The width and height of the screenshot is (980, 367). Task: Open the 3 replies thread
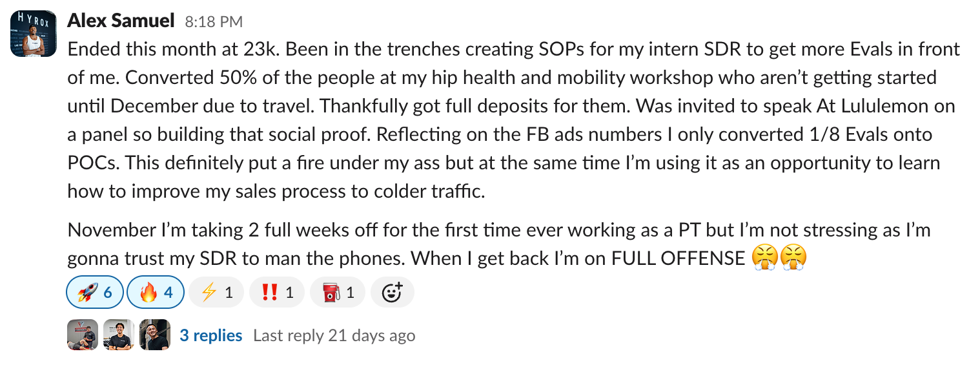210,336
